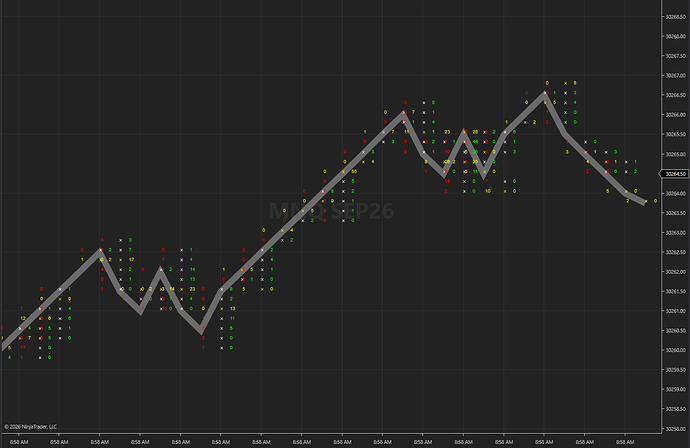Screen dimensions: 690x448
Task: Click the 30260.00 price axis label
Action: click(x=675, y=350)
